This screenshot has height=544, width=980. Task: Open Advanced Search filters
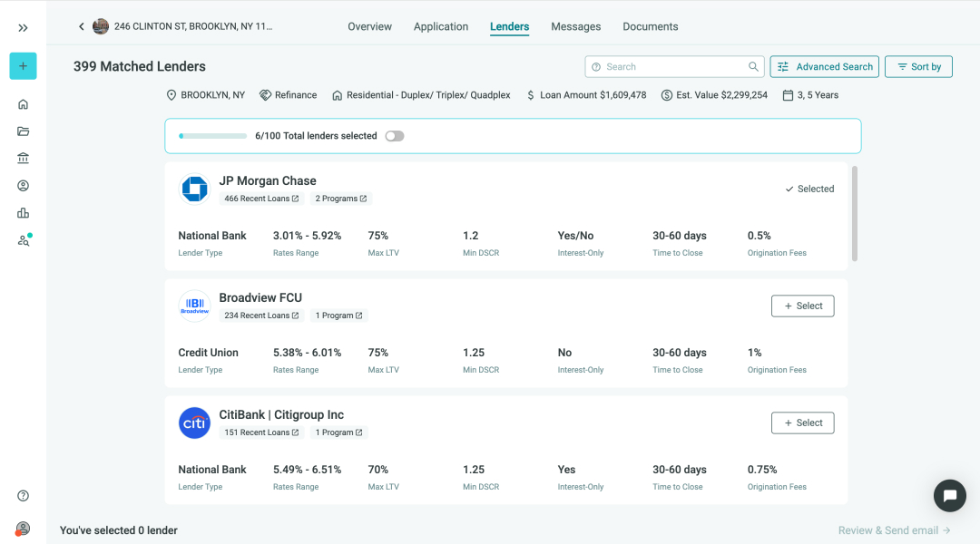[825, 67]
